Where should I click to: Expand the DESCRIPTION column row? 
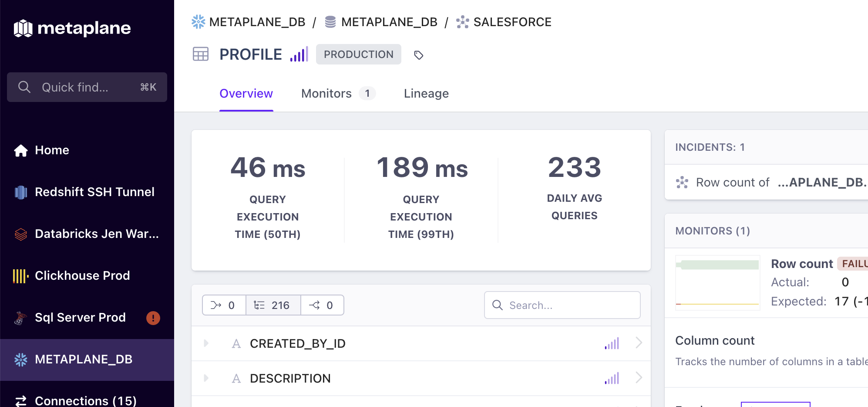(206, 378)
